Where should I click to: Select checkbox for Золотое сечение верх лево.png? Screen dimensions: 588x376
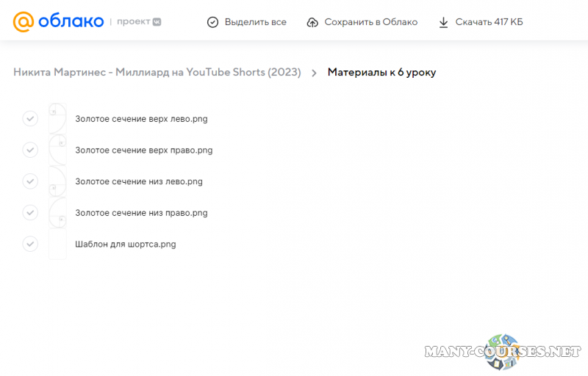pyautogui.click(x=30, y=118)
